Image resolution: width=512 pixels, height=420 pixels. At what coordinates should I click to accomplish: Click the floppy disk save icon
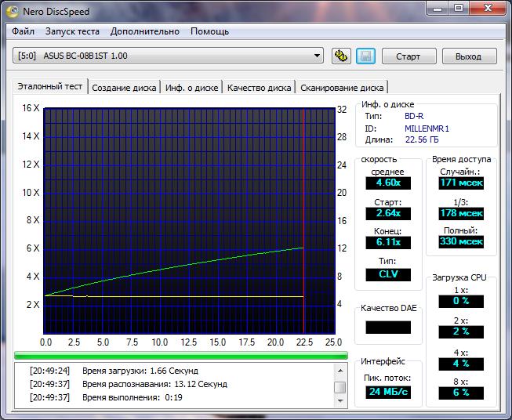[x=365, y=56]
